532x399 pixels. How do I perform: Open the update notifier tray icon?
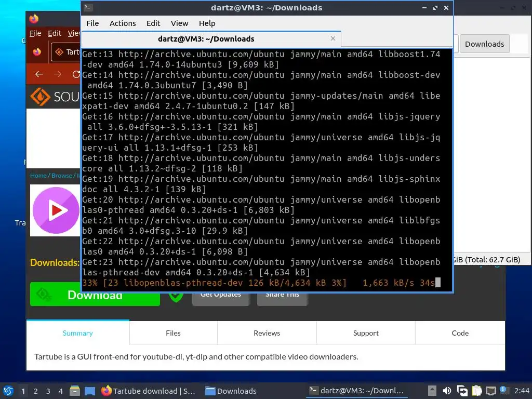coord(503,390)
